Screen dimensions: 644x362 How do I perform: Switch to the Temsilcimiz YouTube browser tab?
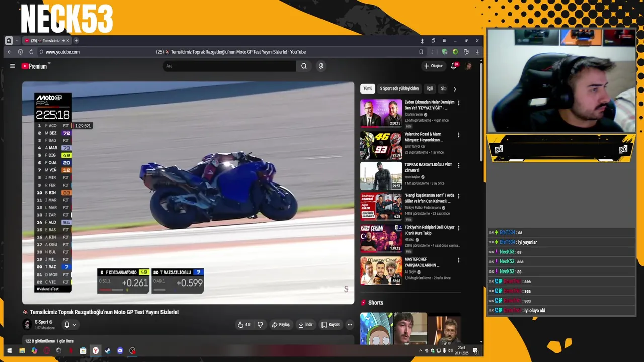pos(46,41)
